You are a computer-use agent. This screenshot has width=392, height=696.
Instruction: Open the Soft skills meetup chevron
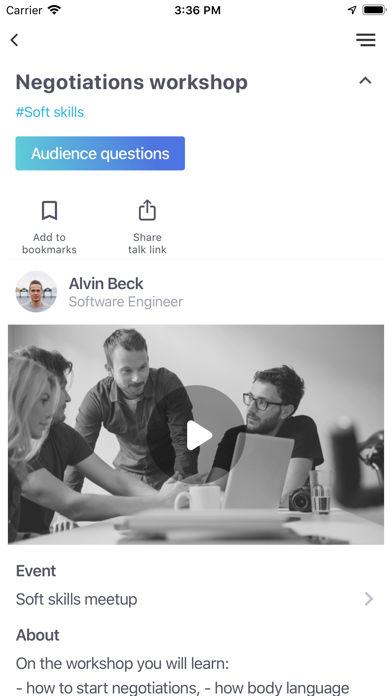coord(368,599)
